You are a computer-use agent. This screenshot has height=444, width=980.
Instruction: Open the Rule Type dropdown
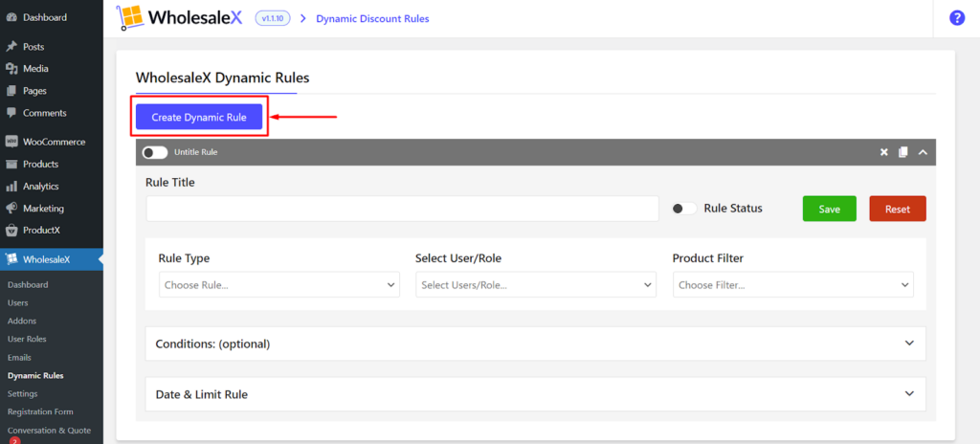(x=279, y=284)
